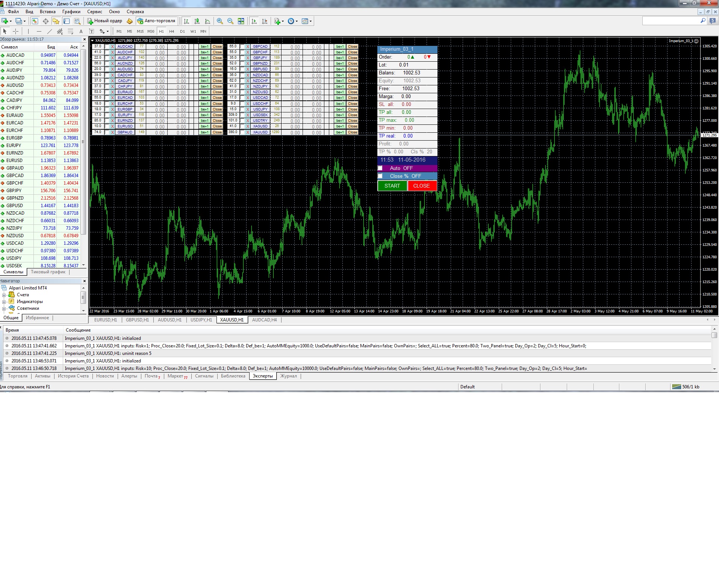Click the search magnifier icon

pyautogui.click(x=703, y=21)
